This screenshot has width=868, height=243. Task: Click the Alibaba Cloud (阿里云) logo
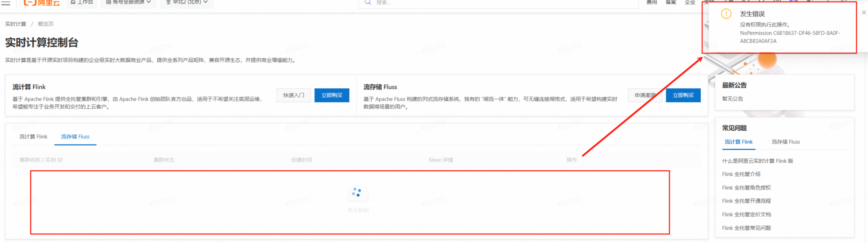42,3
